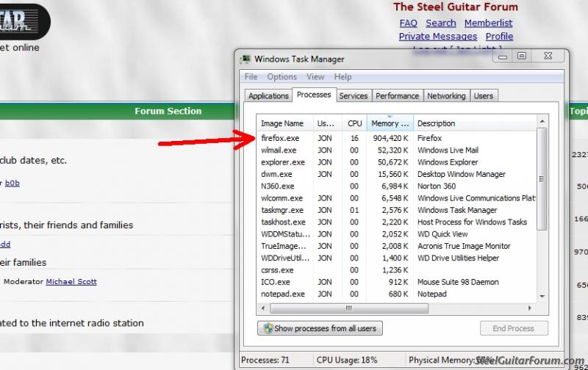Image resolution: width=588 pixels, height=370 pixels.
Task: Click the Acronis True Image Monitor description
Action: click(x=464, y=246)
